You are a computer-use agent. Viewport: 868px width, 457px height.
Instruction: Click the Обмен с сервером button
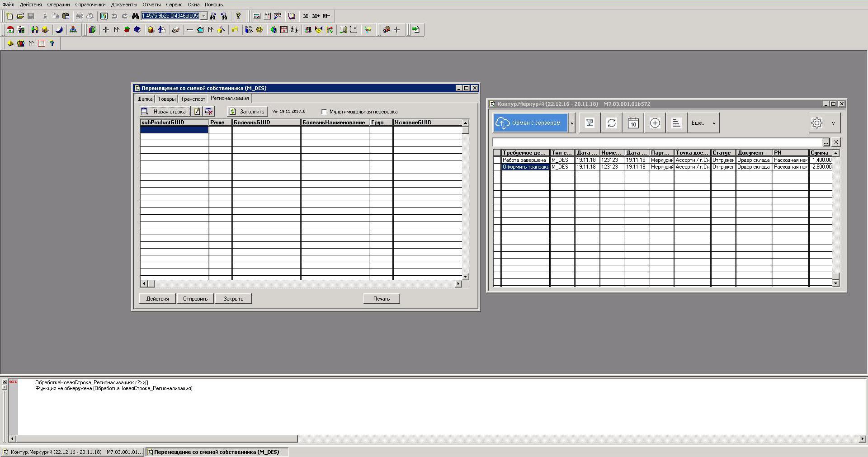click(530, 123)
